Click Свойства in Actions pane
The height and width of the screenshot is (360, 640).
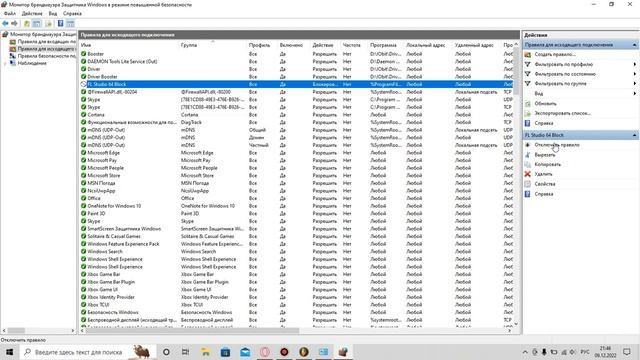click(x=544, y=184)
